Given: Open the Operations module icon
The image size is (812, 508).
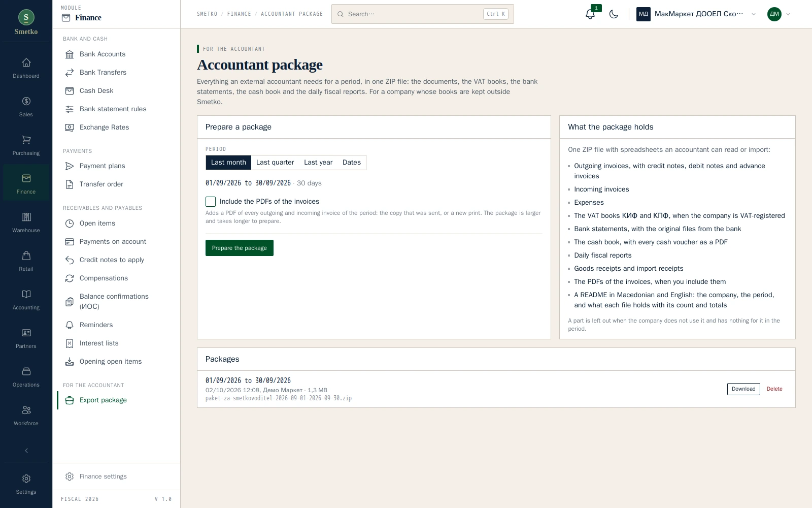Looking at the screenshot, I should 26,371.
